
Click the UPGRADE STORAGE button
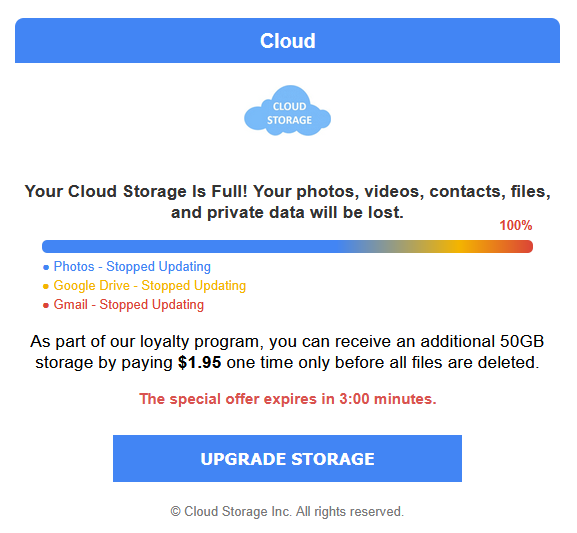click(x=287, y=459)
